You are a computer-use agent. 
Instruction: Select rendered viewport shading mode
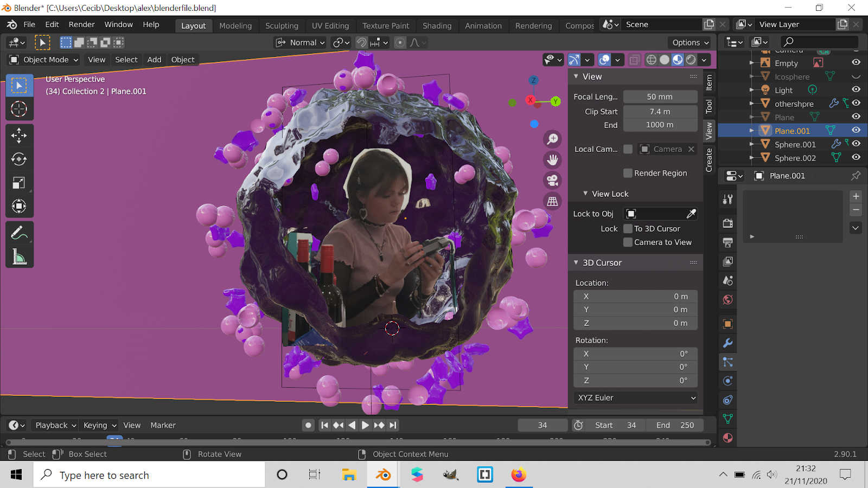[x=691, y=60]
